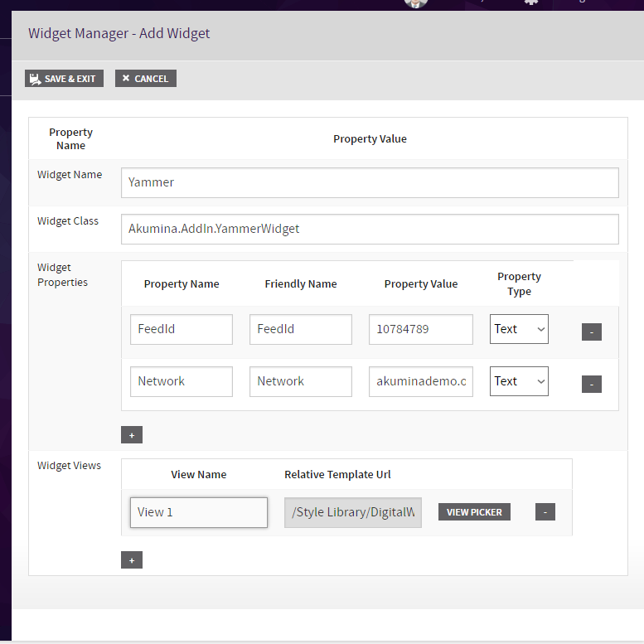Open Property Type dropdown for FeedId

coord(519,329)
